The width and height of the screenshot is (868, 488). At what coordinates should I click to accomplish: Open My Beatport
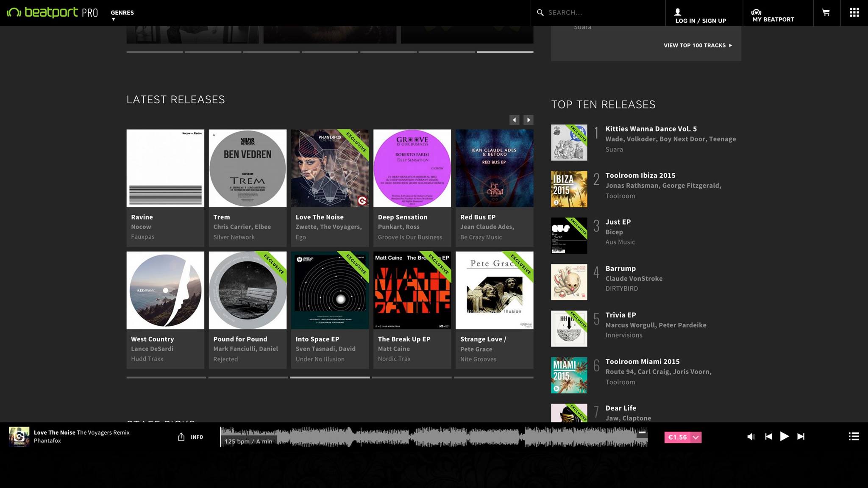point(773,15)
